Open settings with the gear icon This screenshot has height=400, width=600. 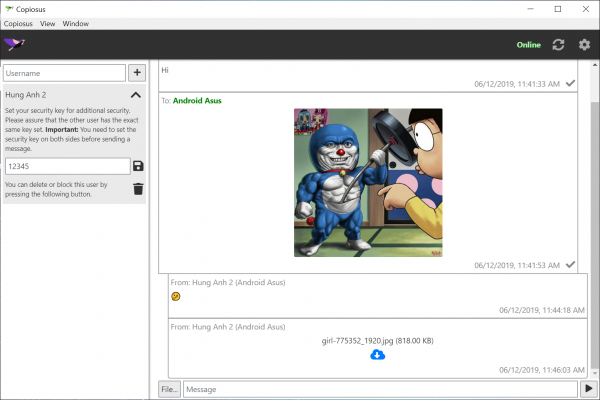coord(584,45)
